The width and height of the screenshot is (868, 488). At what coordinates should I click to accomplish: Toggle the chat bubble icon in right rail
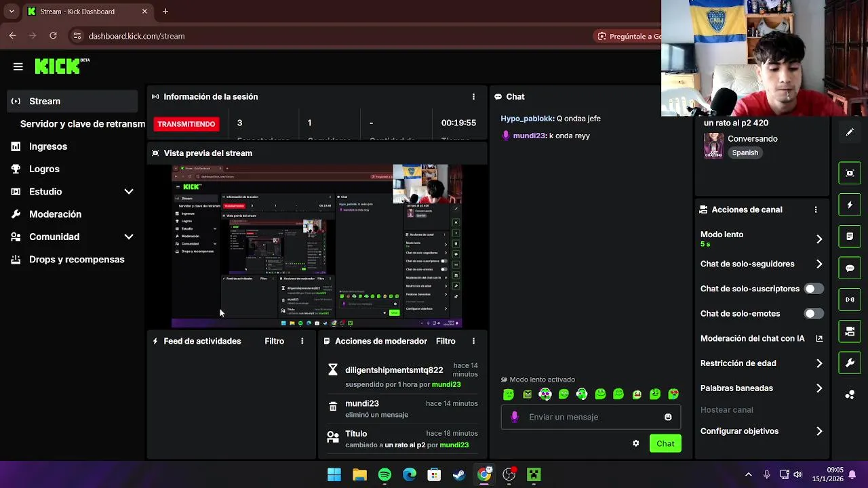pyautogui.click(x=850, y=268)
